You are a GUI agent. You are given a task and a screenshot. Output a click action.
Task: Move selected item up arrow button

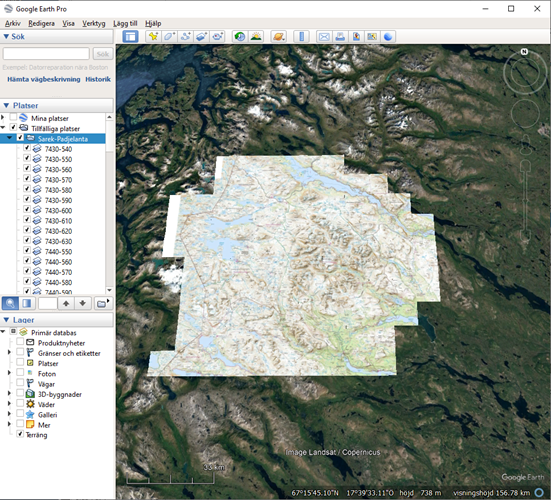pyautogui.click(x=66, y=303)
